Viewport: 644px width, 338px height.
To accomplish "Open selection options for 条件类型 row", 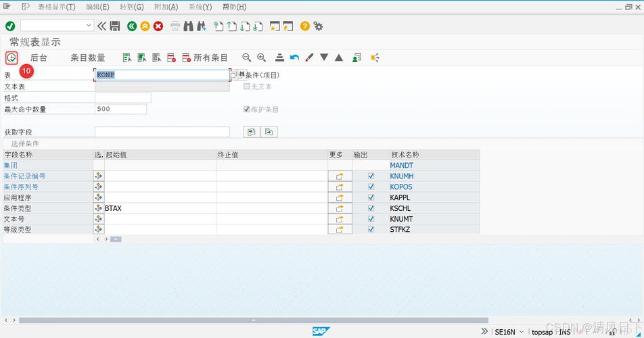I will pos(99,208).
